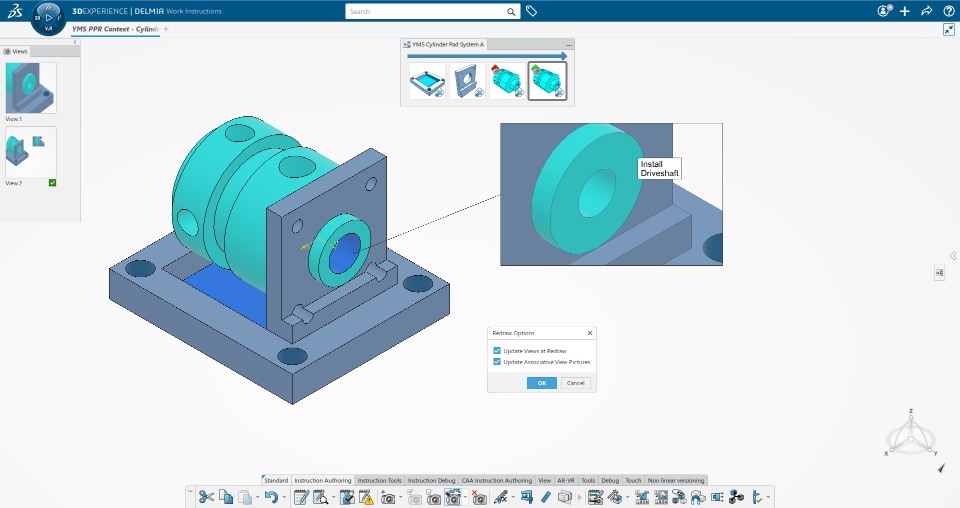This screenshot has height=508, width=960.
Task: Click the notepad with warning triangle icon
Action: (366, 497)
